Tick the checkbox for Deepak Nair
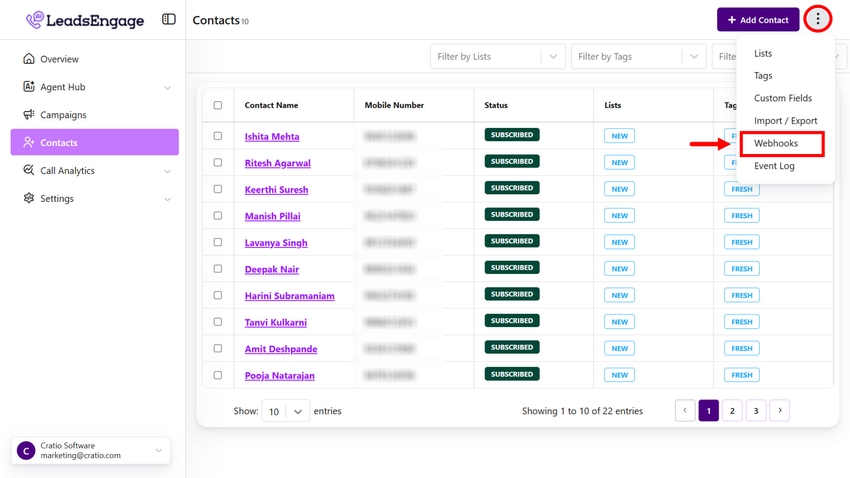Image resolution: width=850 pixels, height=478 pixels. coord(218,269)
